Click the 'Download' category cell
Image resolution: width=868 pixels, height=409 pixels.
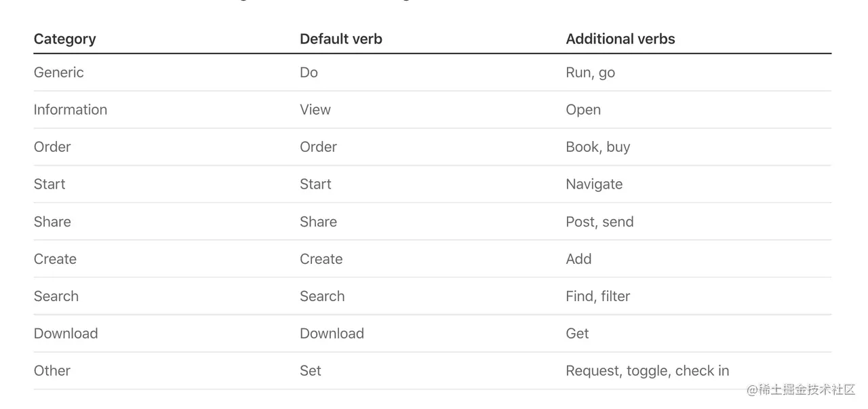66,334
